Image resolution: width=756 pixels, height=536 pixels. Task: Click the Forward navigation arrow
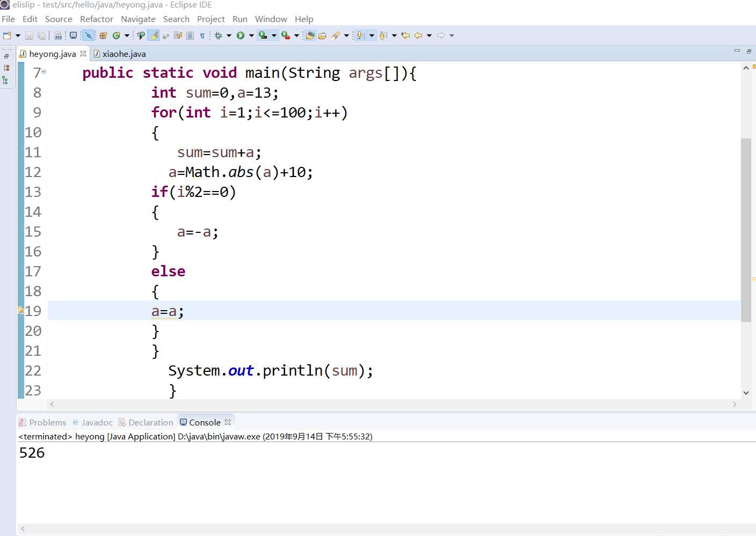(441, 35)
